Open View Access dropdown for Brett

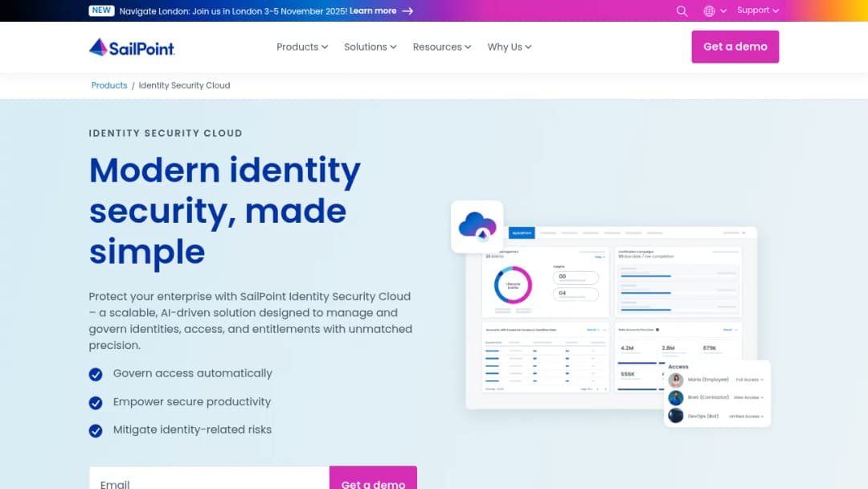click(x=748, y=397)
